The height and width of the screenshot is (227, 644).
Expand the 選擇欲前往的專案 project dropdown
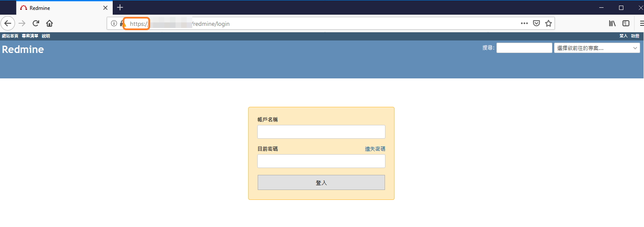(597, 48)
